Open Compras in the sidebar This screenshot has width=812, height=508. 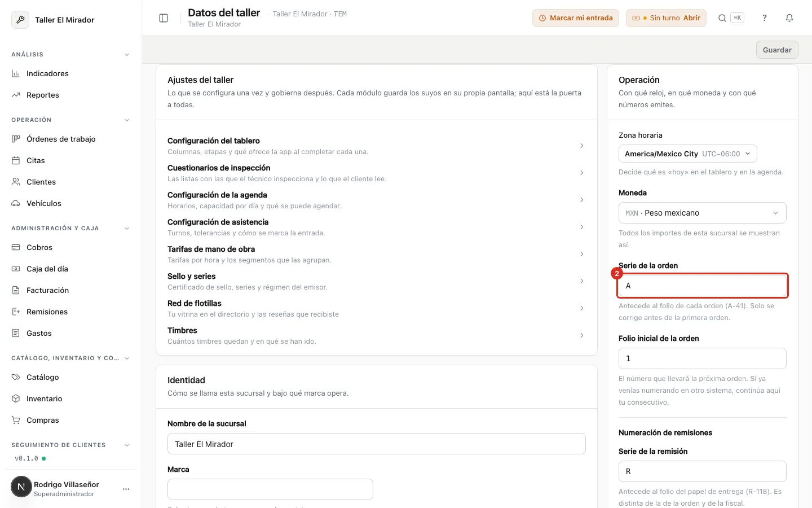70,420
